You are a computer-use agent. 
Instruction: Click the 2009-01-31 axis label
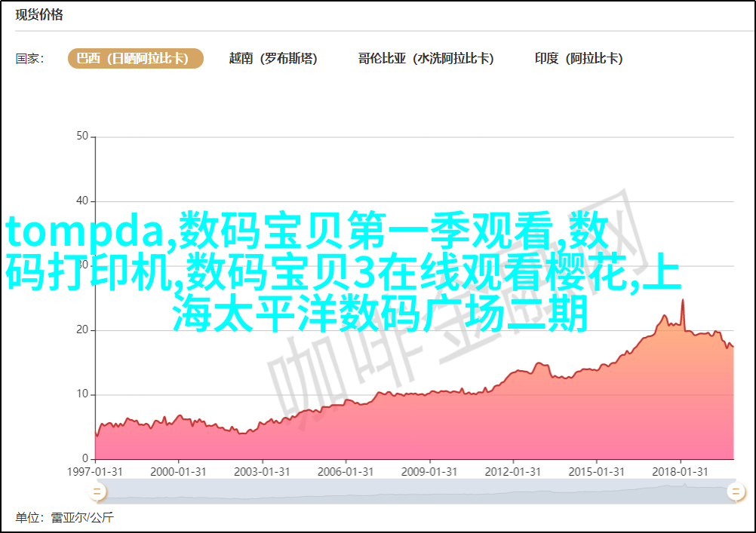coord(429,472)
